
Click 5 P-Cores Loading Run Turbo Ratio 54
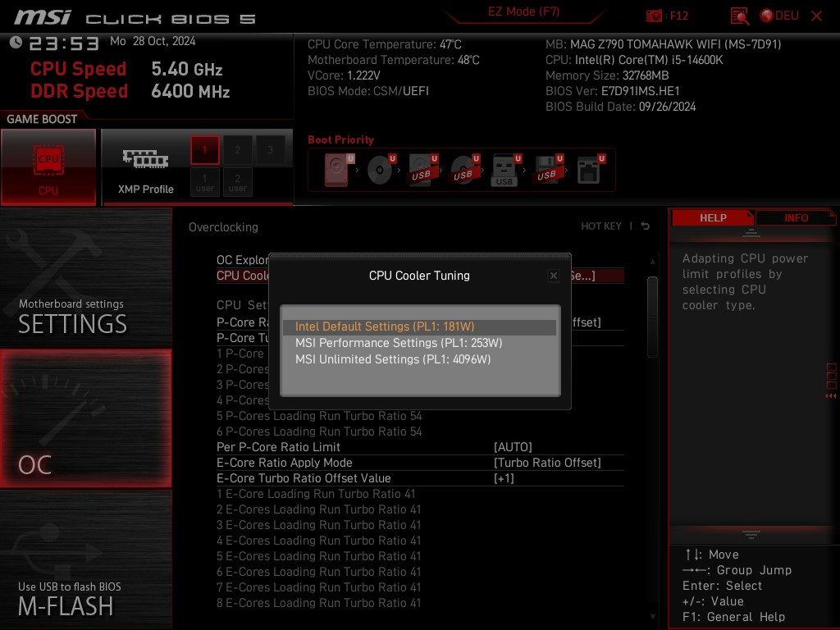click(x=319, y=416)
